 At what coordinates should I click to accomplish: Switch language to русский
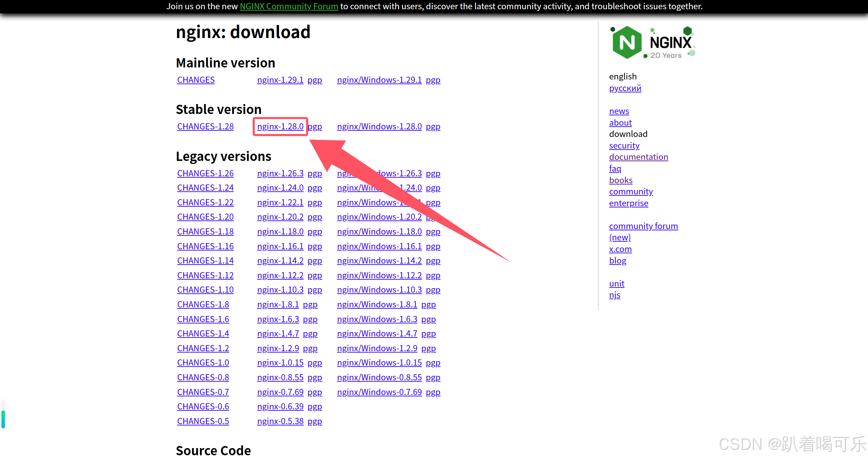[x=625, y=88]
